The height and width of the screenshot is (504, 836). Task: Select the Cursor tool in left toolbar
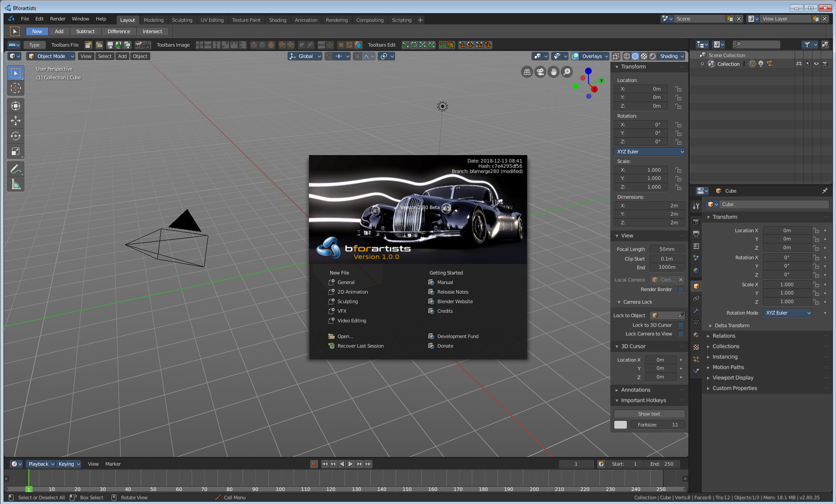16,88
